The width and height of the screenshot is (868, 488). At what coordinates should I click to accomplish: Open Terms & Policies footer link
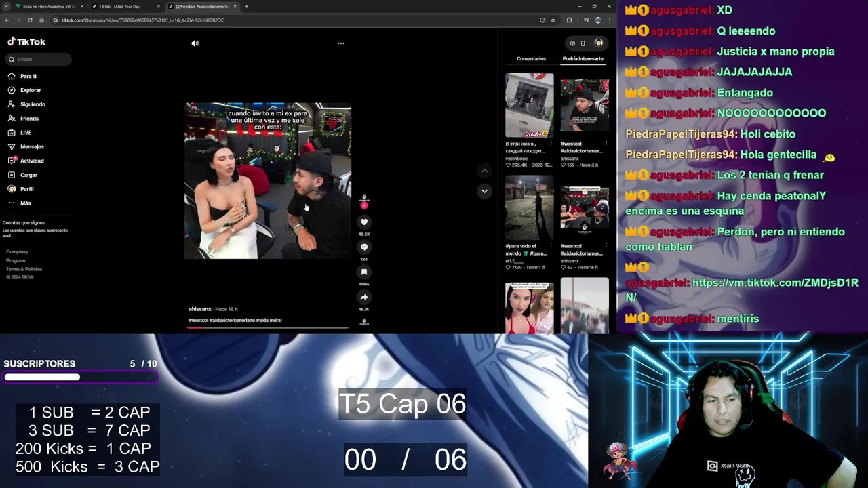coord(24,269)
